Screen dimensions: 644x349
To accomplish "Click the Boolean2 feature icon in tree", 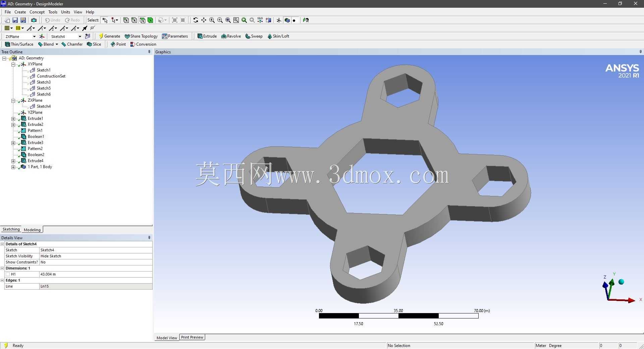I will [x=23, y=155].
